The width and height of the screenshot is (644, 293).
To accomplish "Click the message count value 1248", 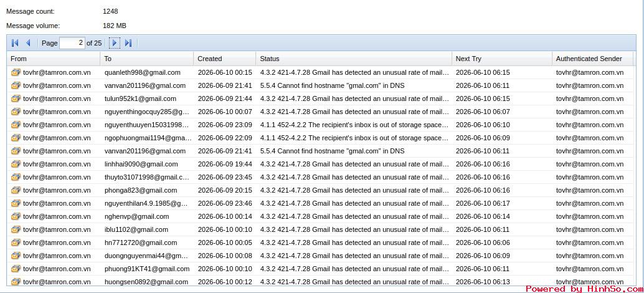I will [110, 11].
